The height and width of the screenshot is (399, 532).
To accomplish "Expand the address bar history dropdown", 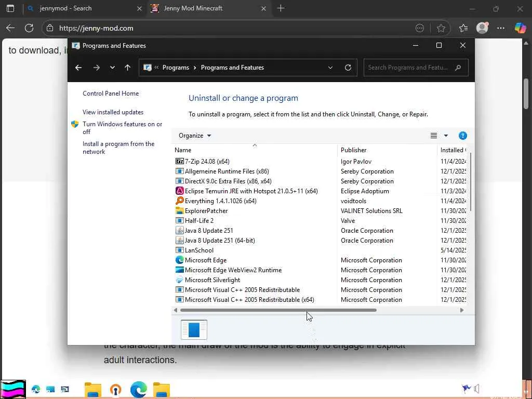I will point(330,68).
